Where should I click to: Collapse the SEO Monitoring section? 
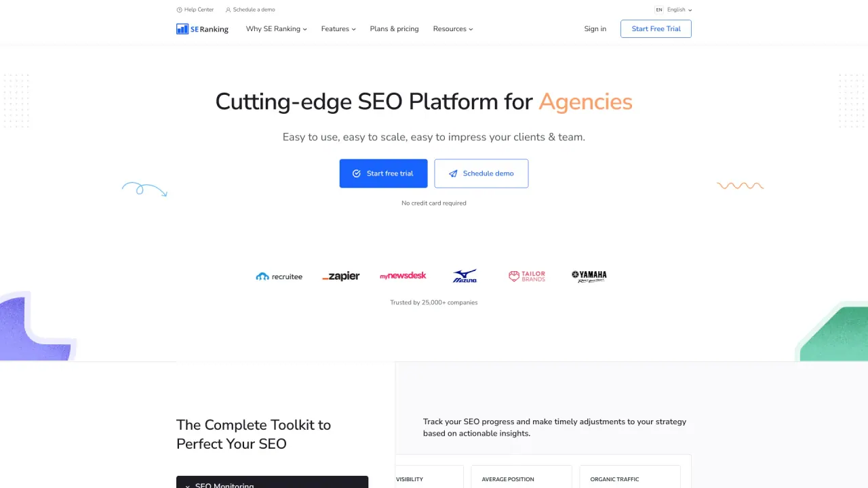(x=272, y=483)
